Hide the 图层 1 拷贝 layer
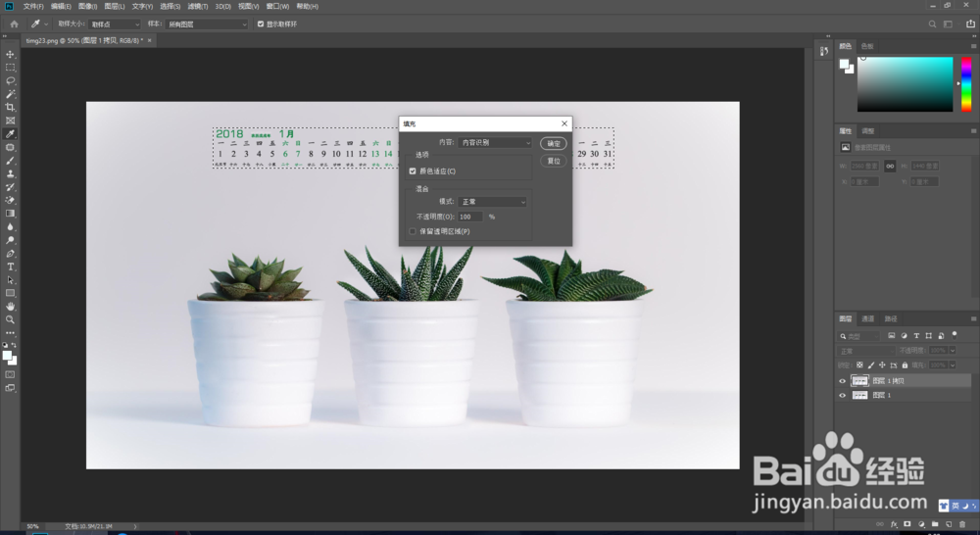The height and width of the screenshot is (535, 980). 842,380
